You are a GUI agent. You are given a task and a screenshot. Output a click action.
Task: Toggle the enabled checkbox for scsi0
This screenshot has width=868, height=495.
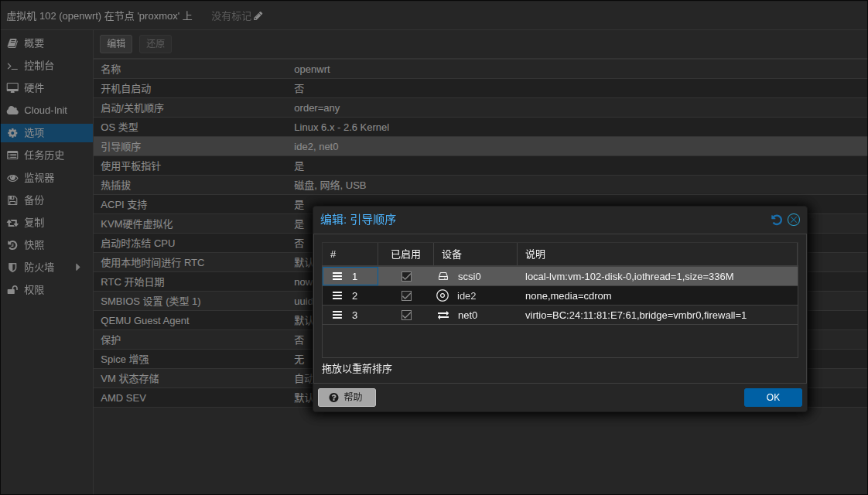(406, 276)
